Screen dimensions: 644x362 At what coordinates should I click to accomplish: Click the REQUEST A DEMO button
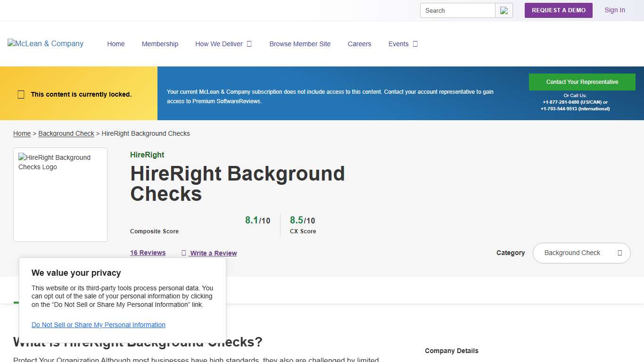558,10
